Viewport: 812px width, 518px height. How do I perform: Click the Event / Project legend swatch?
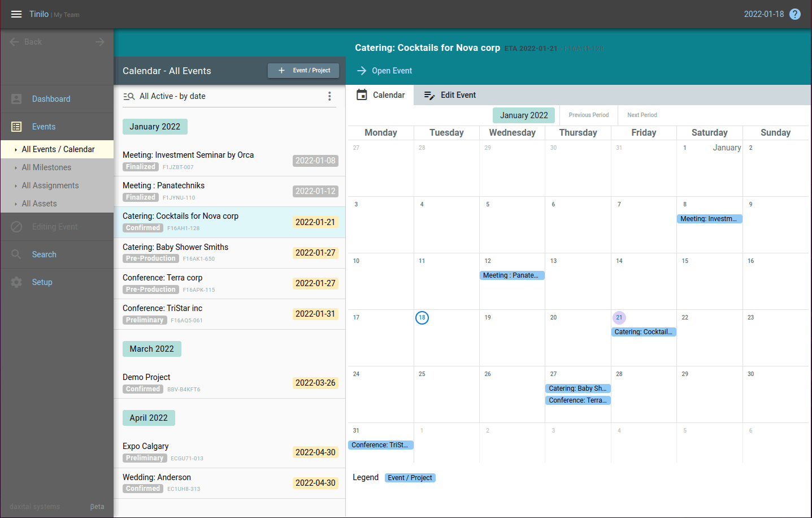coord(410,478)
